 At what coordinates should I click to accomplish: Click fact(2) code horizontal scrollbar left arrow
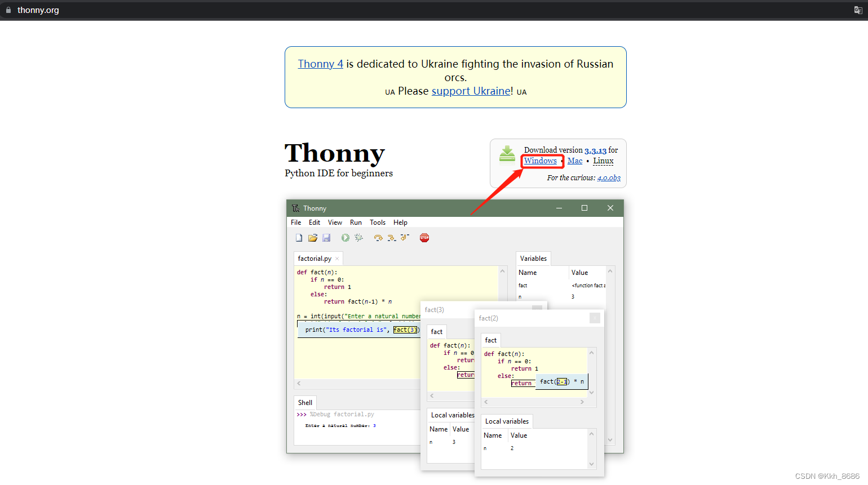pyautogui.click(x=486, y=402)
